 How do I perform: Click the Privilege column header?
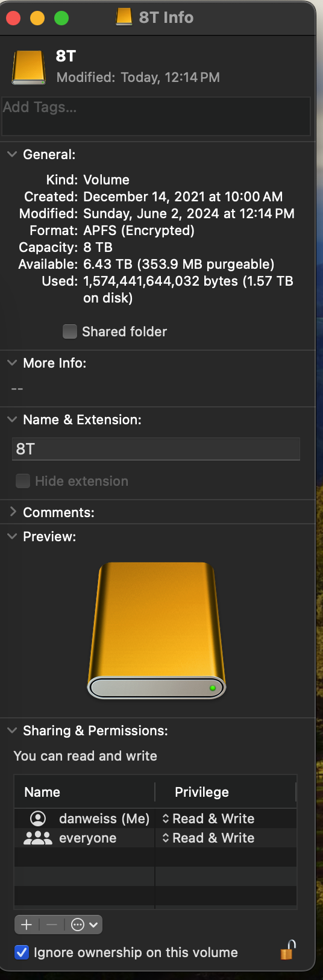(225, 792)
